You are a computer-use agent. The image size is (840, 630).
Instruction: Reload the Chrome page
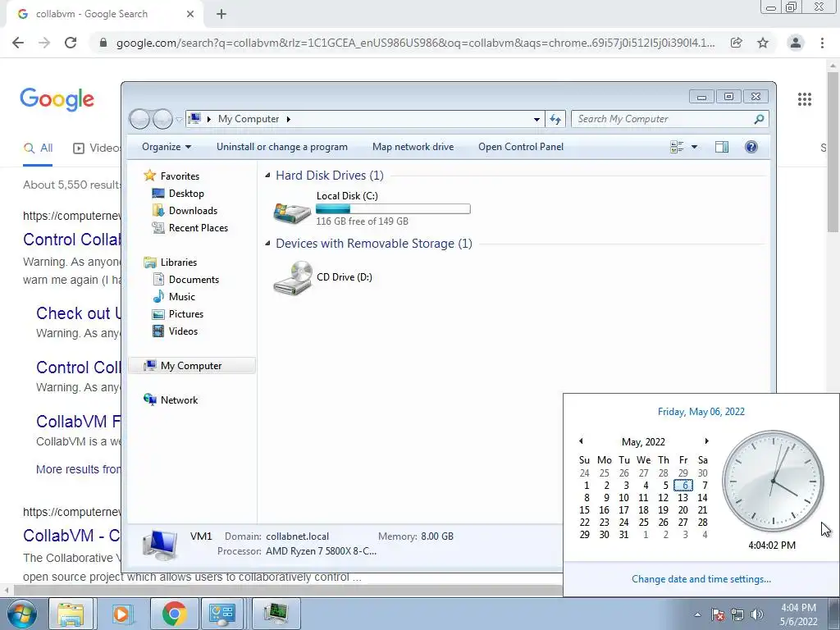[71, 43]
